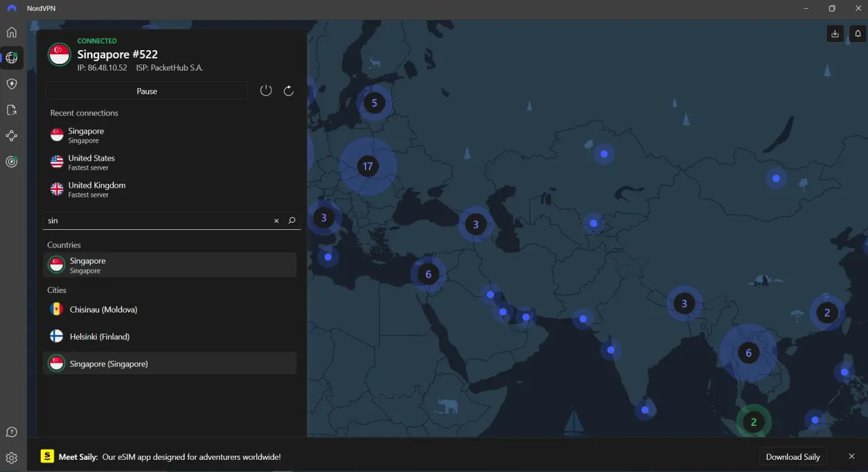Image resolution: width=868 pixels, height=472 pixels.
Task: Click 'ISP: PacketHub S.A.' text
Action: [170, 68]
